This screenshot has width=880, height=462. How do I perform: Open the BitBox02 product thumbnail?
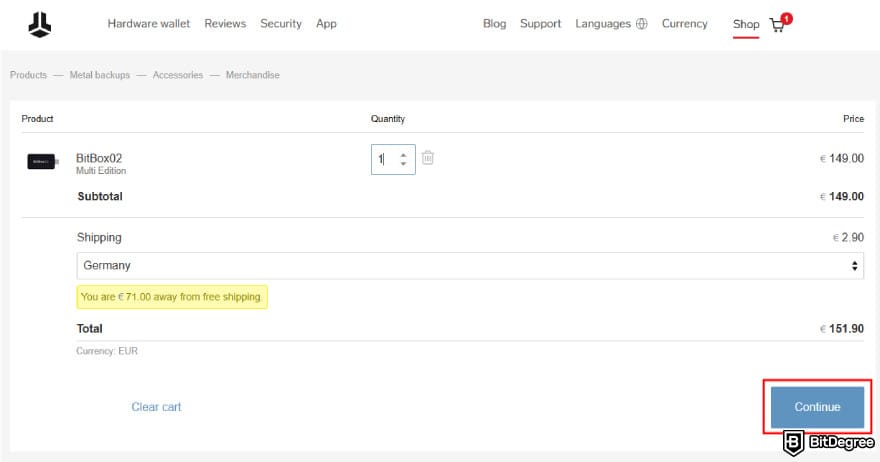point(43,162)
